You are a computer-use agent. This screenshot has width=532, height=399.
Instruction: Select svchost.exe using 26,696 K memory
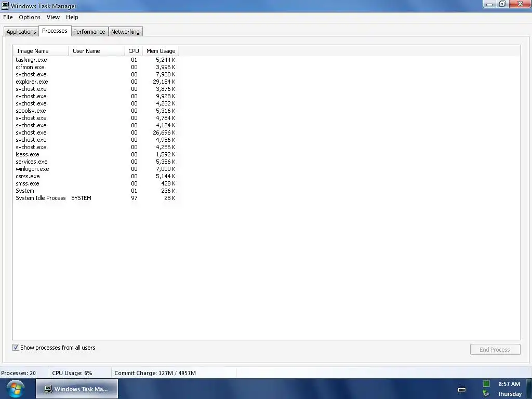96,132
